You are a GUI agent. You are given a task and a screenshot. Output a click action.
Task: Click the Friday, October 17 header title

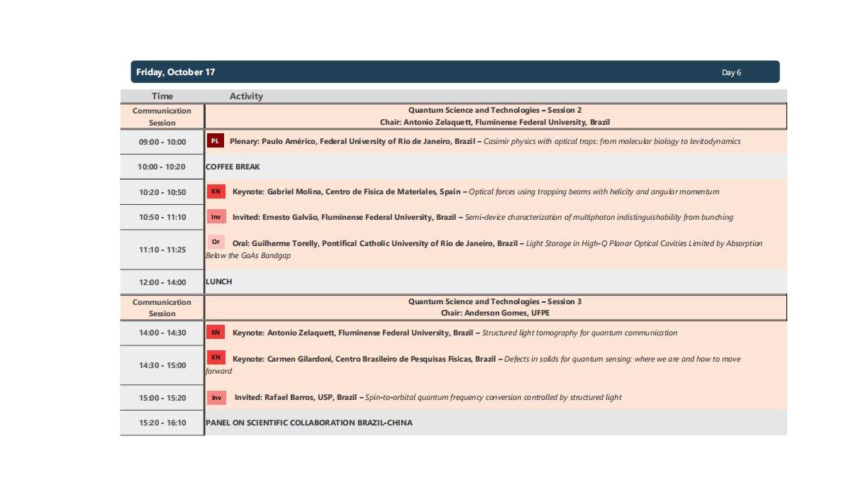click(x=175, y=72)
